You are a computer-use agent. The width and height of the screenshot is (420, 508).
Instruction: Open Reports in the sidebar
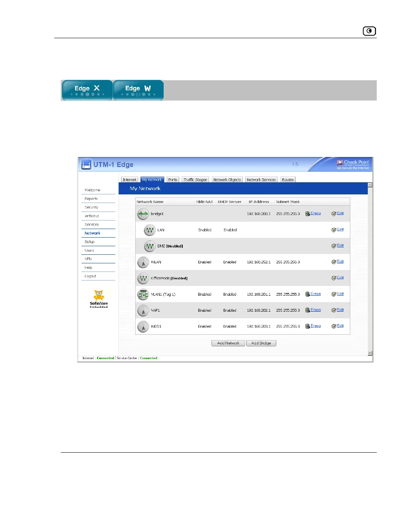91,199
